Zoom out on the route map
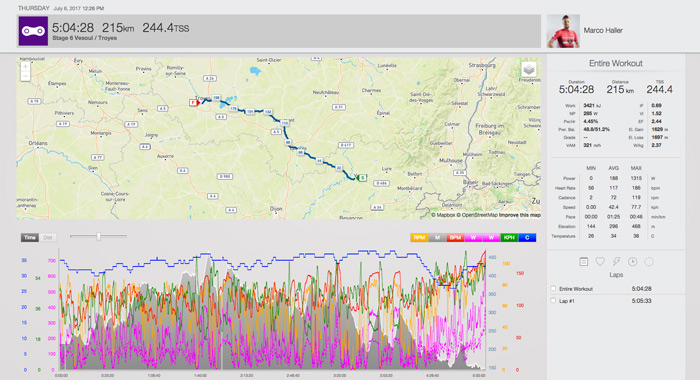 coord(25,77)
